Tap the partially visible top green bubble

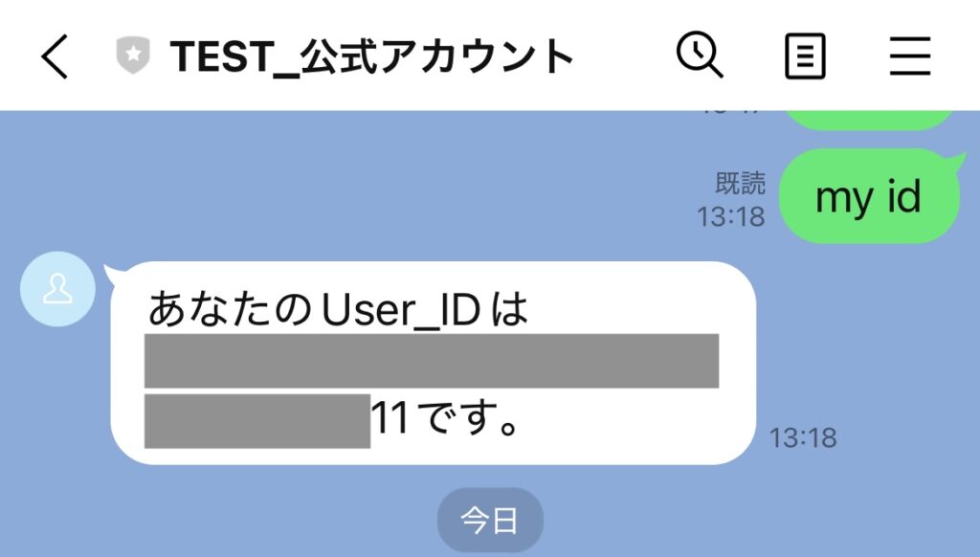869,120
